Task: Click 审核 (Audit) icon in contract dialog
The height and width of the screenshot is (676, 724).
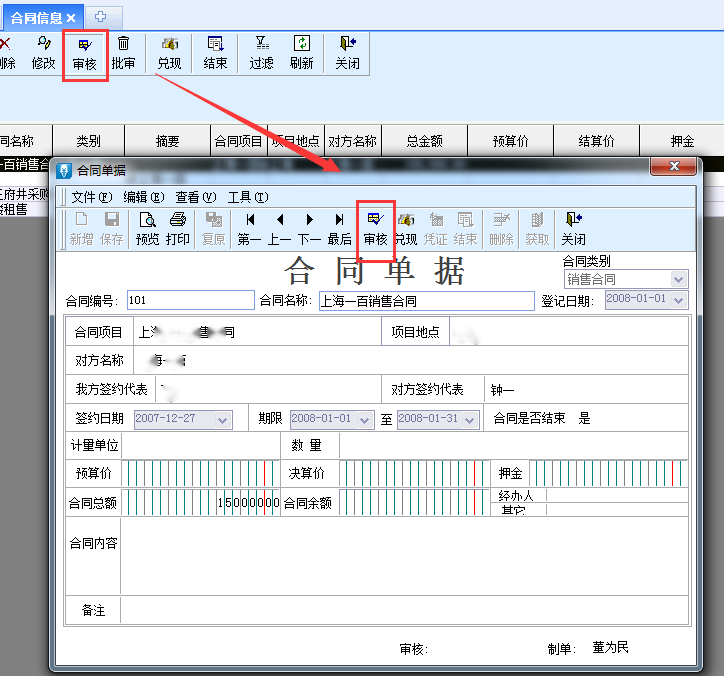Action: 375,228
